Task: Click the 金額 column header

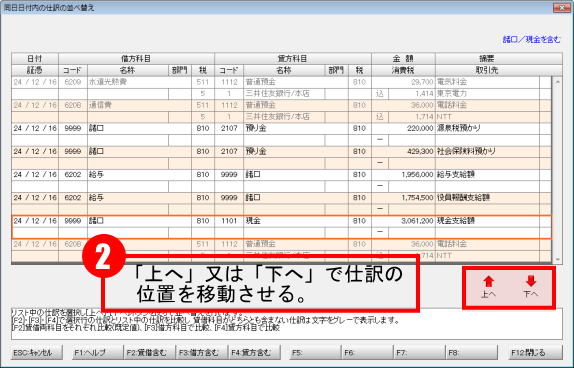Action: [403, 59]
